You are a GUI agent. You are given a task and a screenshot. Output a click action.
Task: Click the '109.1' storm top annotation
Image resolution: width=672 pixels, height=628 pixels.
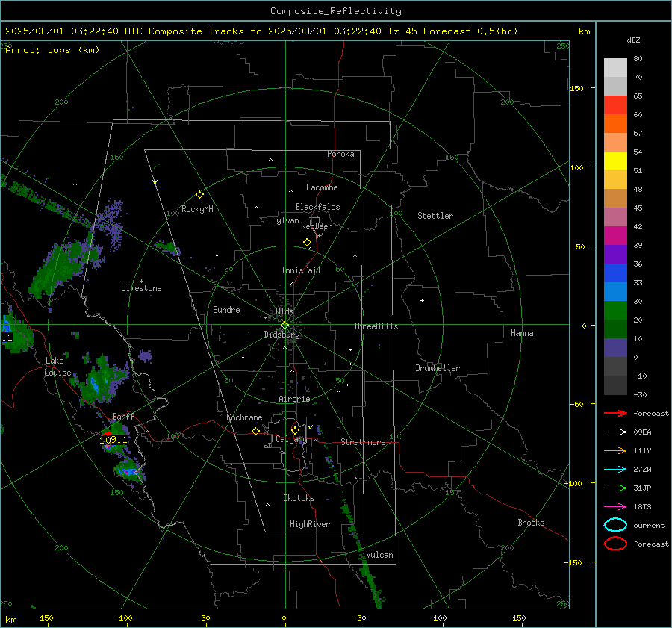[x=113, y=441]
